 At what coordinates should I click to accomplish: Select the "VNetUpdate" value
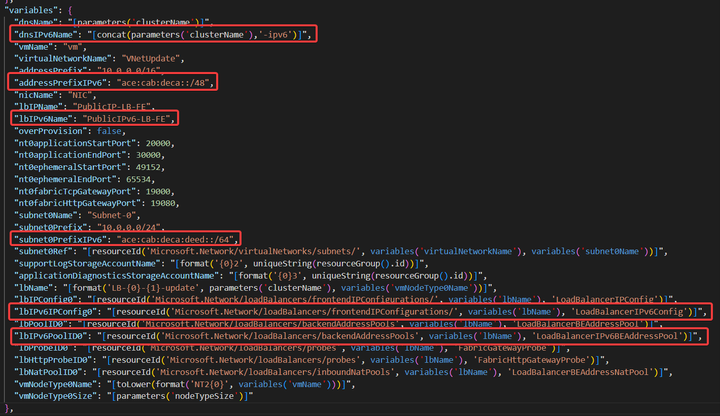tap(150, 58)
